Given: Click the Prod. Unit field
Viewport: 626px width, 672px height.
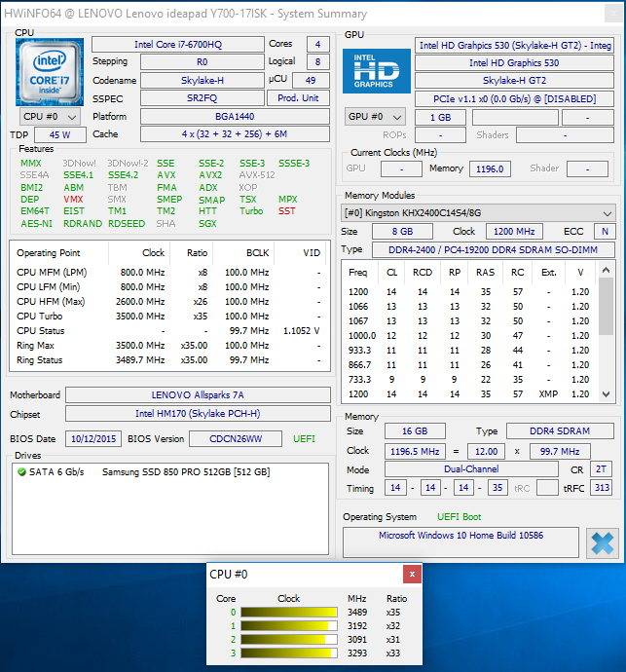Looking at the screenshot, I should click(x=298, y=98).
